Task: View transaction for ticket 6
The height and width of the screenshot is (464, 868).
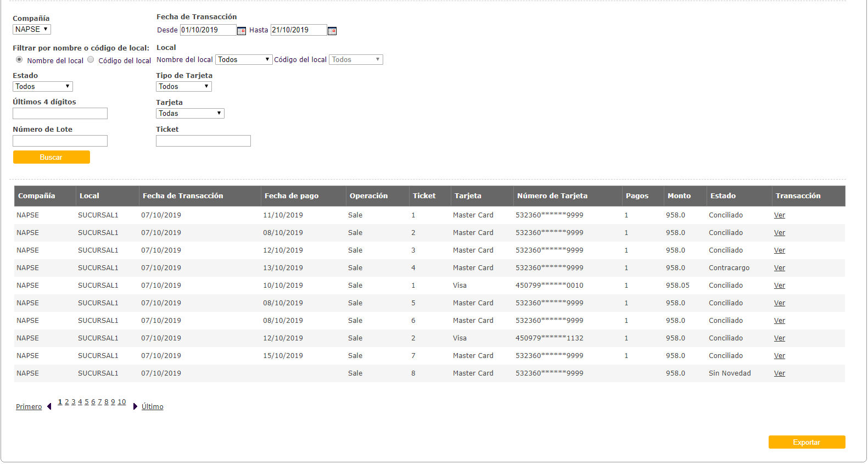Action: tap(780, 321)
